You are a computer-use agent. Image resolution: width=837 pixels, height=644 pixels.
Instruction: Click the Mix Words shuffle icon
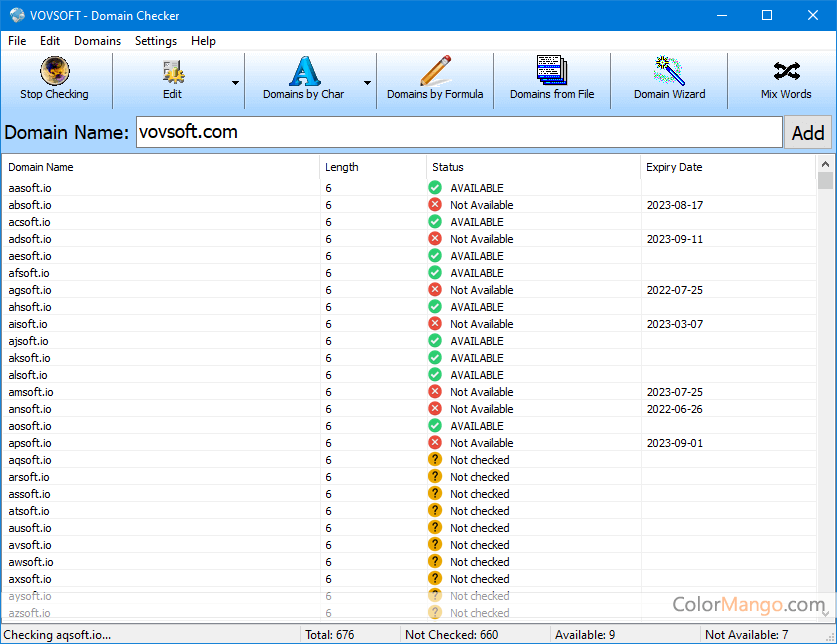786,71
